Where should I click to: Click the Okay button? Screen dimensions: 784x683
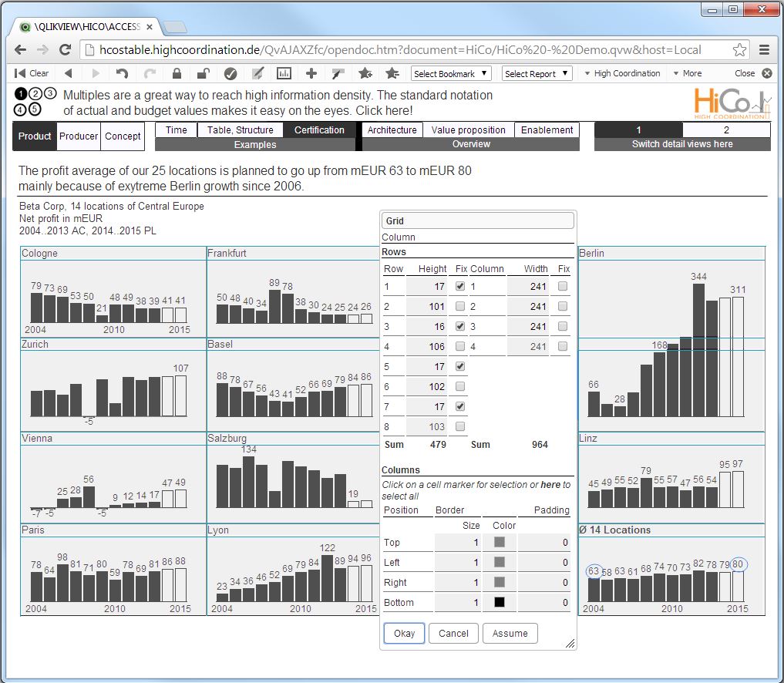404,633
